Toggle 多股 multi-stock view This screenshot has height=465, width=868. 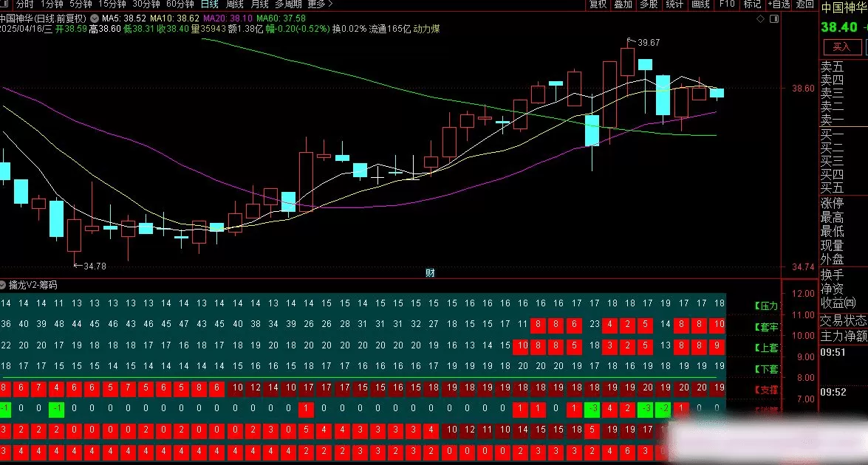[648, 4]
